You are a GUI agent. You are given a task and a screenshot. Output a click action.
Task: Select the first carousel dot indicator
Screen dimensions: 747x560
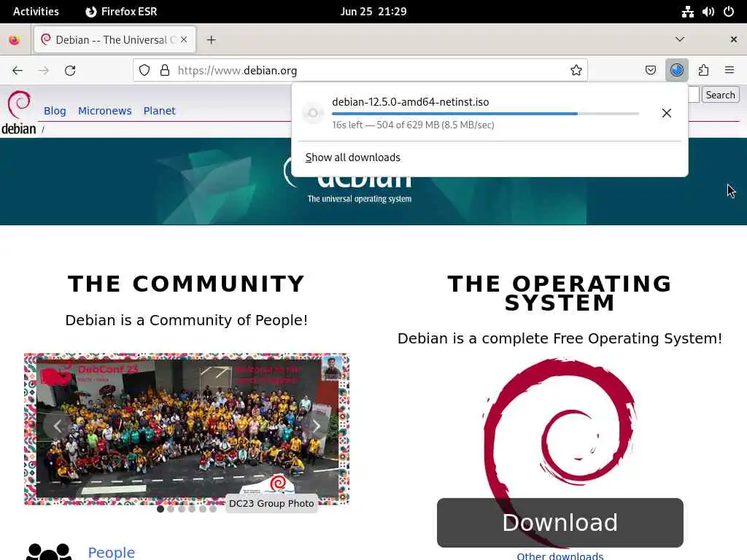tap(160, 509)
